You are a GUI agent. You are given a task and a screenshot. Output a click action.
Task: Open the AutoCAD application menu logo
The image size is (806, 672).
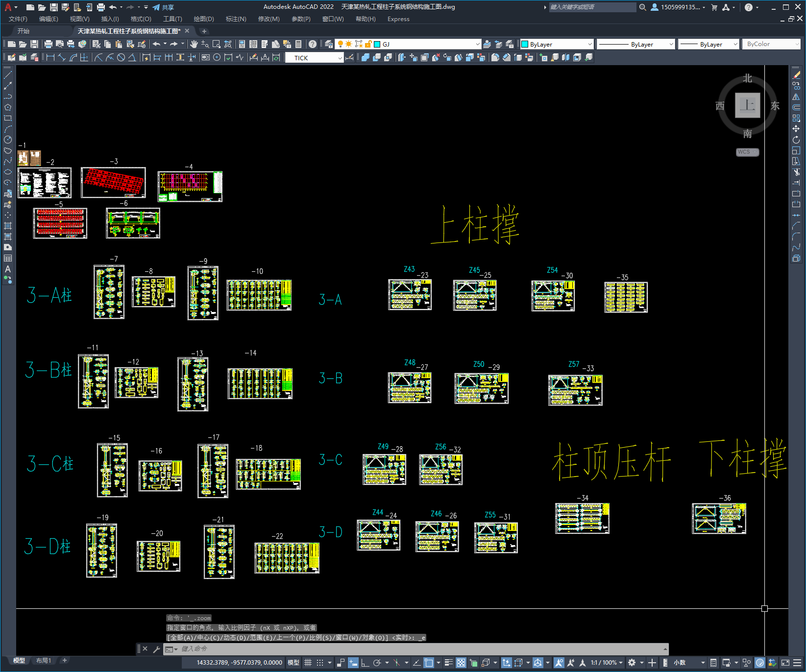(8, 7)
